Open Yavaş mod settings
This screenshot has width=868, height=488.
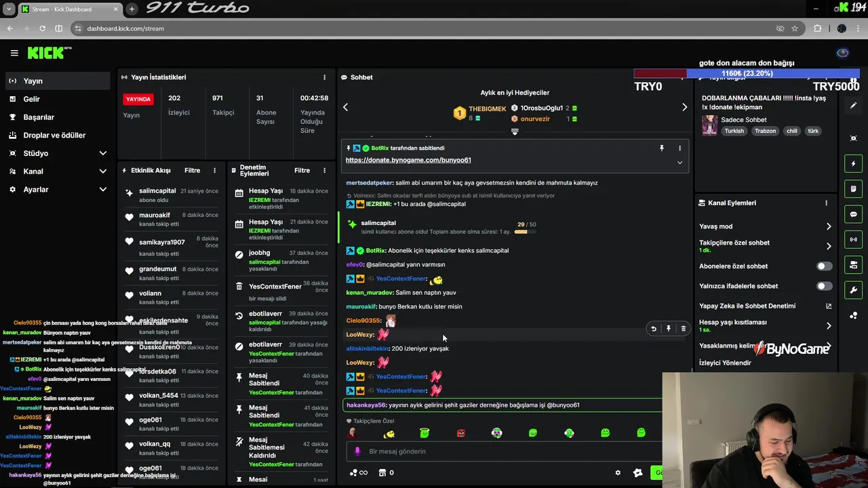[x=766, y=226]
